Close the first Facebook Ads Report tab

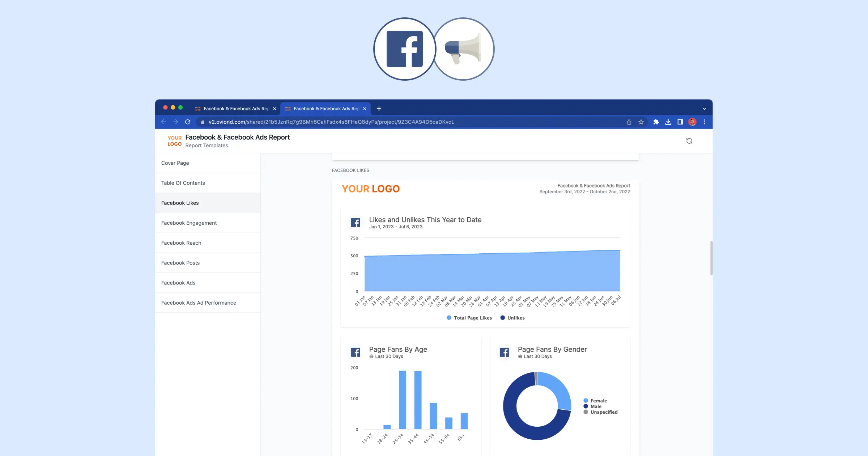[275, 109]
